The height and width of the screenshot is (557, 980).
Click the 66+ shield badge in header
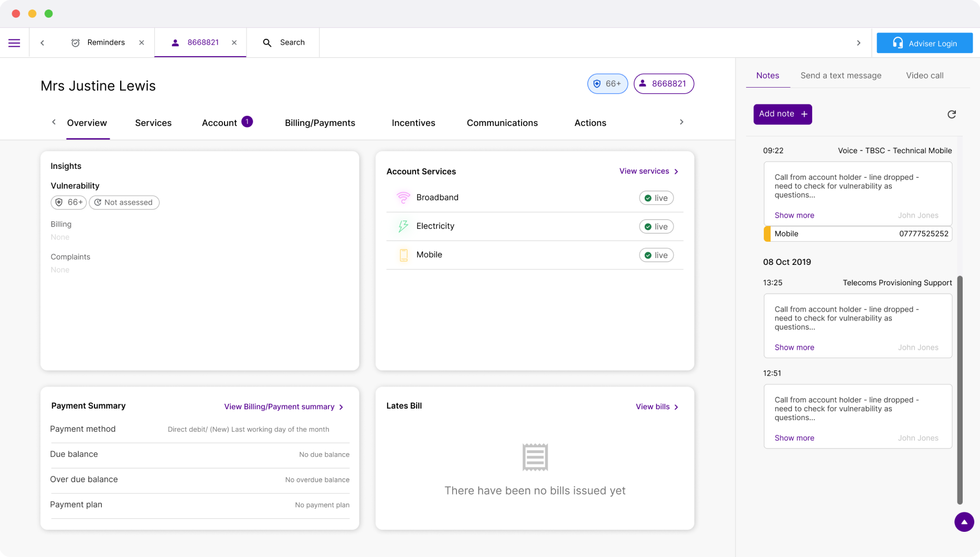608,84
